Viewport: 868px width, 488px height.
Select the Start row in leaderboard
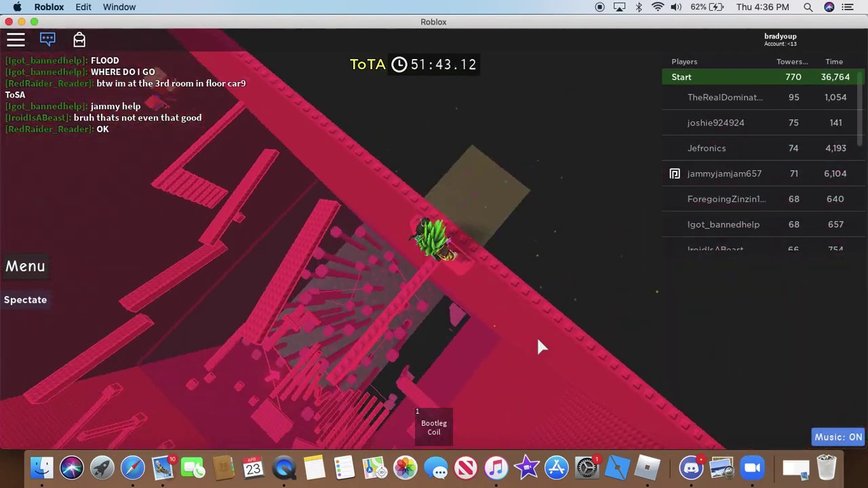click(759, 77)
